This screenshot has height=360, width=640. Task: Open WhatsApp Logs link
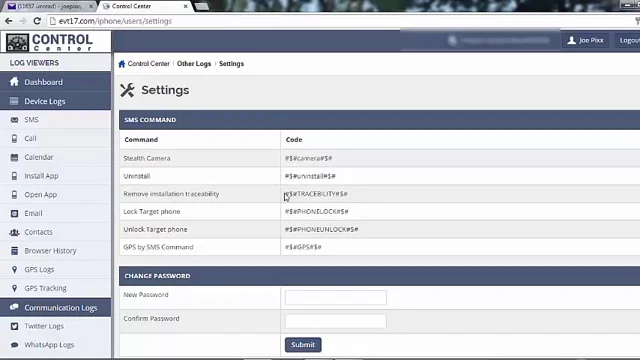(x=49, y=345)
